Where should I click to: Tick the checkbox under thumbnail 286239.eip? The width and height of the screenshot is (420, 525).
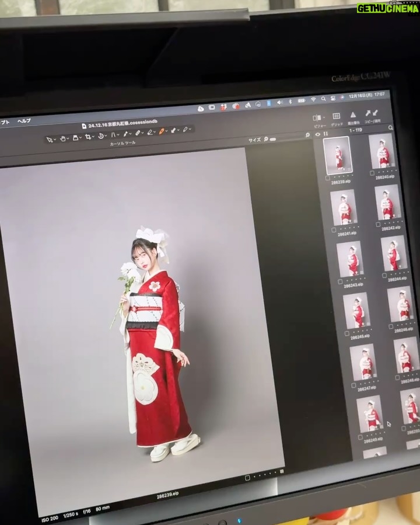(x=328, y=179)
